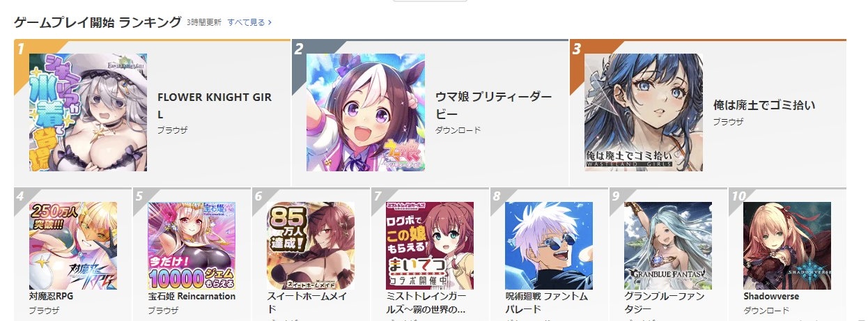
Task: Click the グランブルーファンタジー title label
Action: [666, 302]
